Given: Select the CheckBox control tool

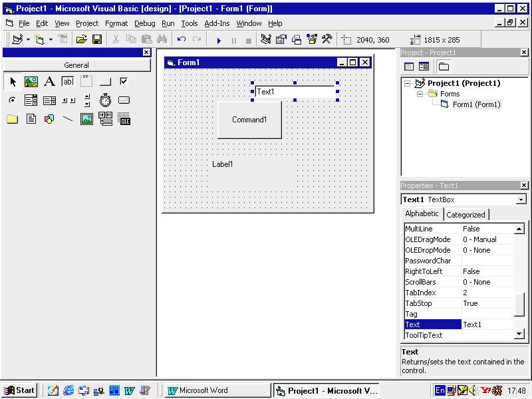Looking at the screenshot, I should [124, 82].
